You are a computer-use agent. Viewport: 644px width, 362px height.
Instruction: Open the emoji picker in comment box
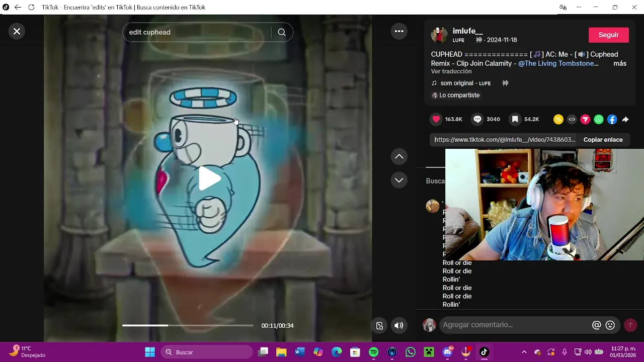tap(610, 325)
